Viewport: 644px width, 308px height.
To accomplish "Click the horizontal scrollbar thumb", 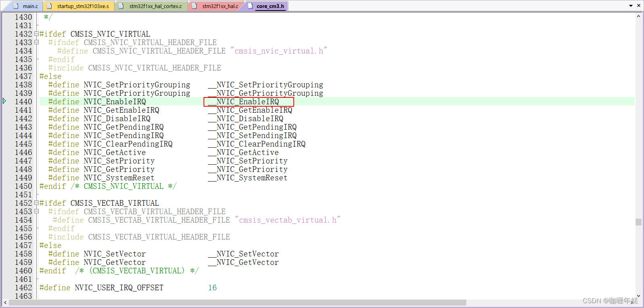I will [x=237, y=302].
